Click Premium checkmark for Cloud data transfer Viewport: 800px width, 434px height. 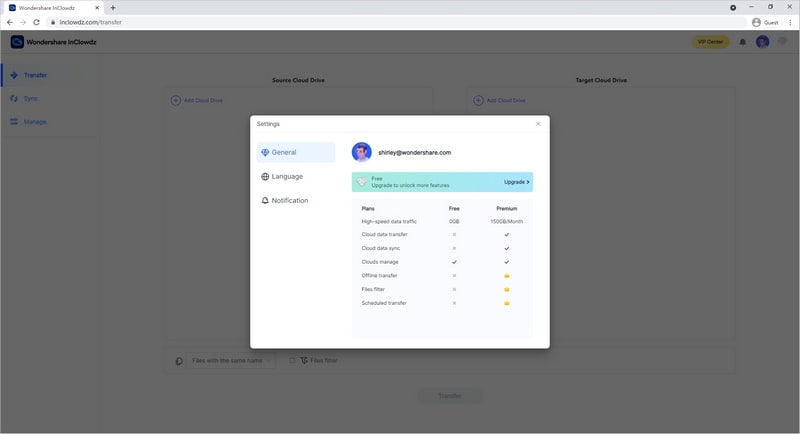[507, 235]
